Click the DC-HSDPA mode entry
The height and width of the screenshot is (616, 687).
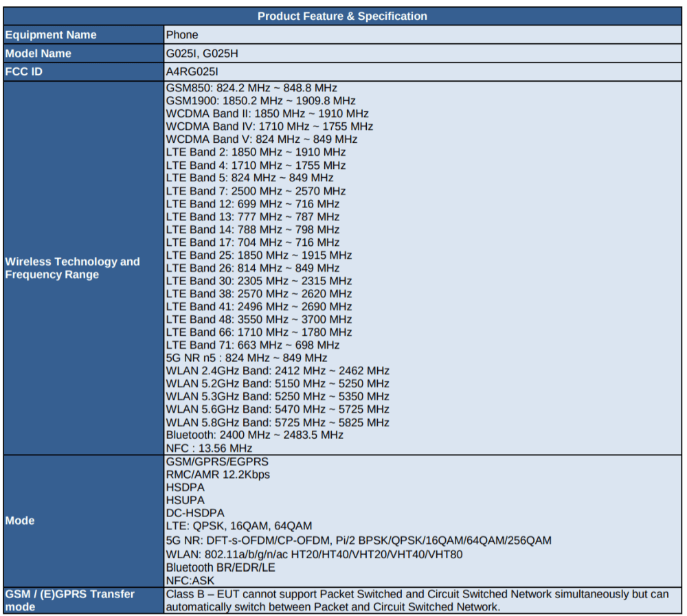coord(195,513)
